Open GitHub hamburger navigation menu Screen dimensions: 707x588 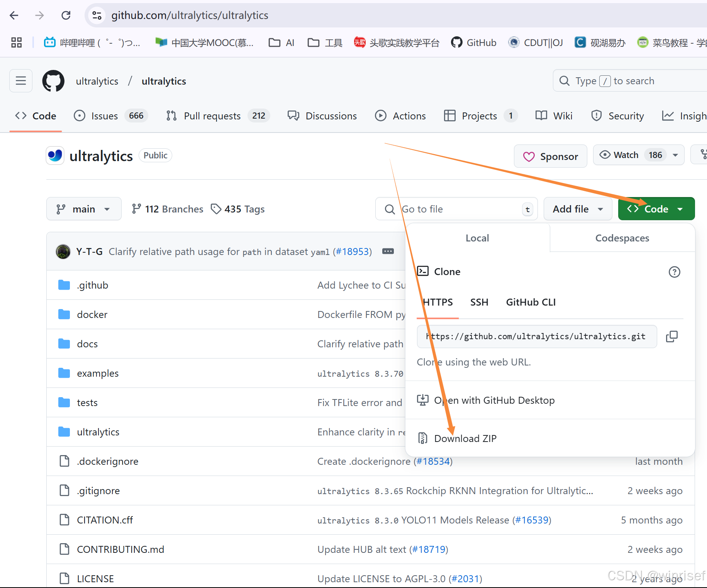pos(21,81)
